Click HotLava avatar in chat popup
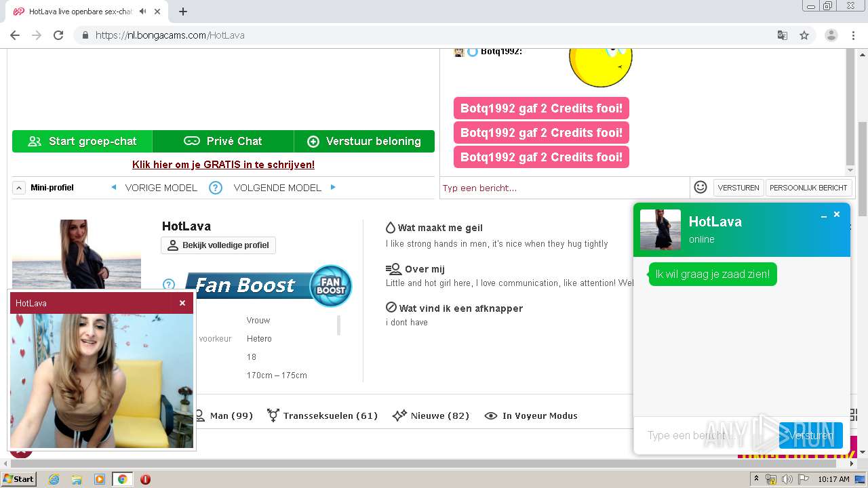Screen dimensions: 868x488 tap(660, 230)
